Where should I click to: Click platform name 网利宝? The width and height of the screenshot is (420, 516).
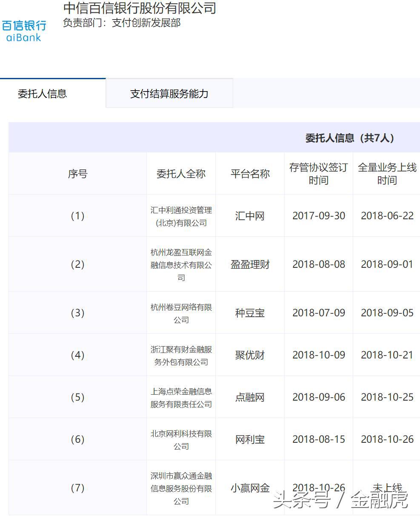pyautogui.click(x=250, y=439)
